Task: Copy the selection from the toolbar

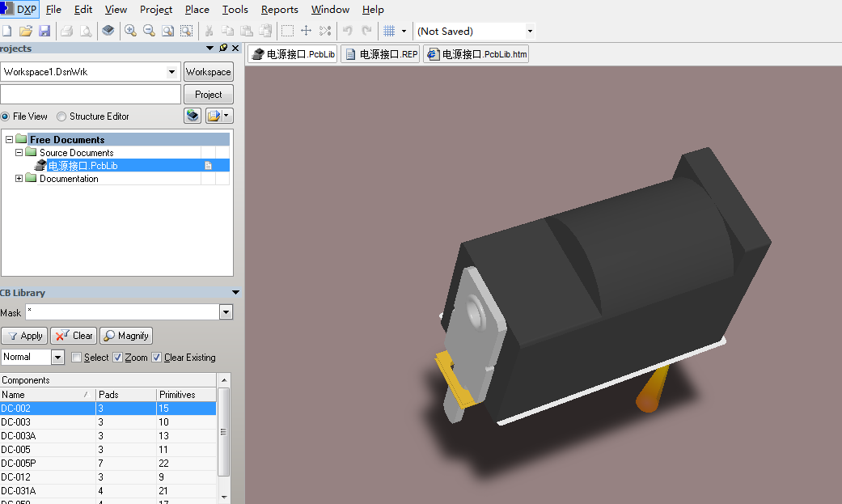Action: 227,32
